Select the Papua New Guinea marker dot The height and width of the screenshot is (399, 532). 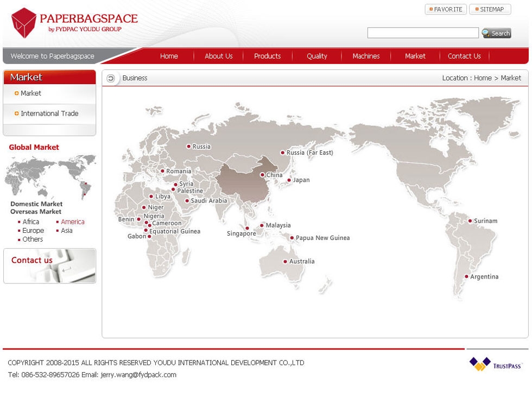(x=292, y=238)
